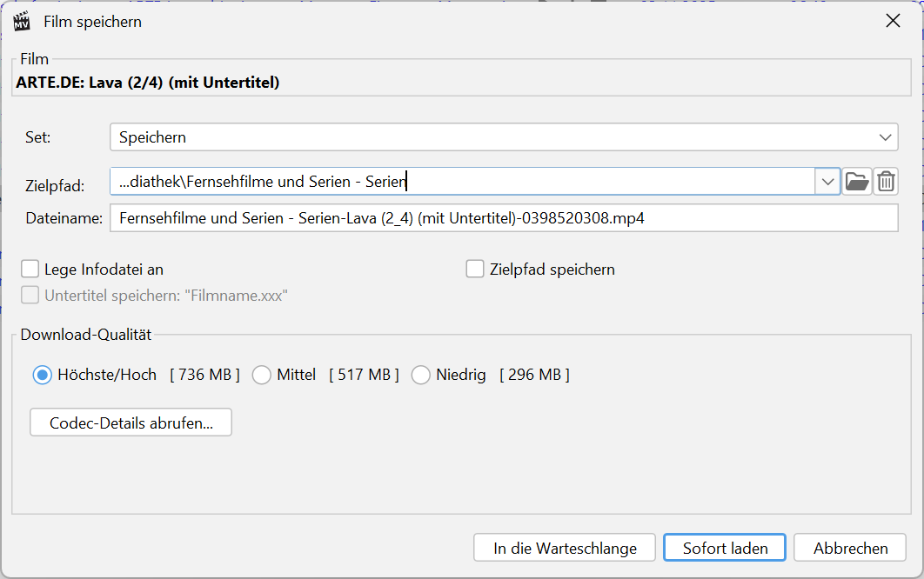Add film via 'In die Warteschlange'
924x579 pixels.
click(565, 549)
